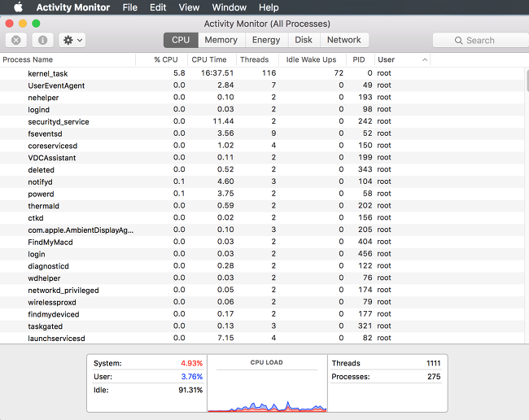Select the networkd_privileged process
529x420 pixels.
click(x=262, y=290)
